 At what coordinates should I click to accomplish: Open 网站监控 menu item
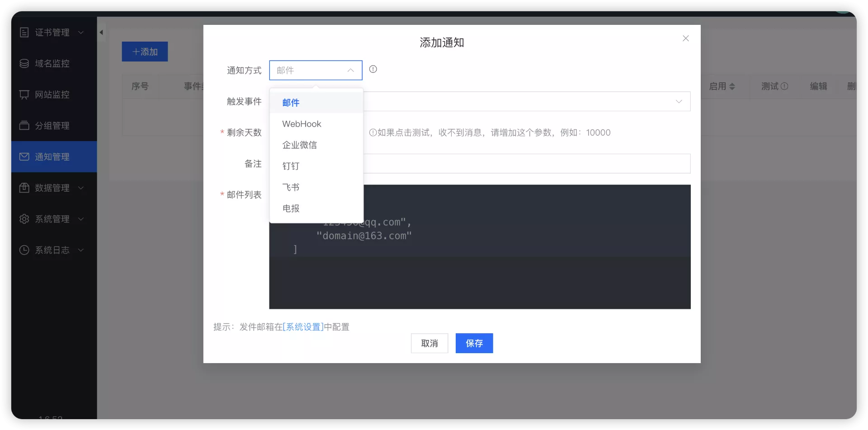point(54,95)
